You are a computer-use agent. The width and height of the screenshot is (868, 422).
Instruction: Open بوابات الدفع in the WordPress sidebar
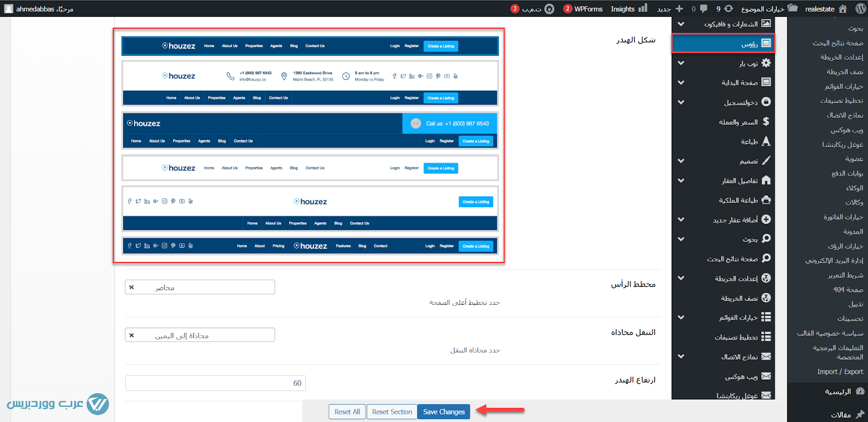847,174
